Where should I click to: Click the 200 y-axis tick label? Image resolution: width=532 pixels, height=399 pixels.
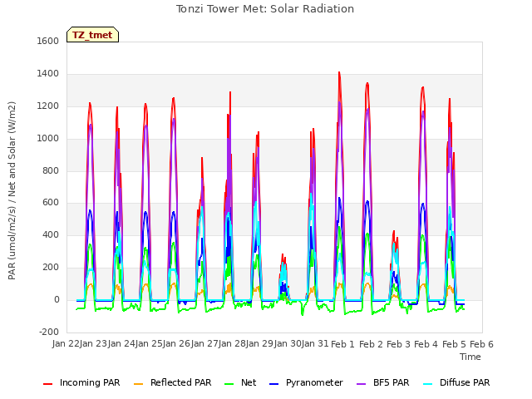(51, 268)
